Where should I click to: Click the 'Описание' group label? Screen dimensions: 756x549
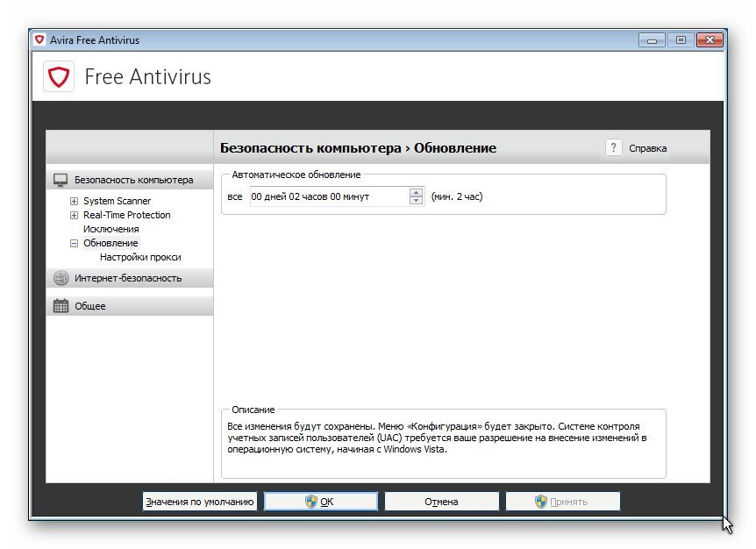[253, 410]
